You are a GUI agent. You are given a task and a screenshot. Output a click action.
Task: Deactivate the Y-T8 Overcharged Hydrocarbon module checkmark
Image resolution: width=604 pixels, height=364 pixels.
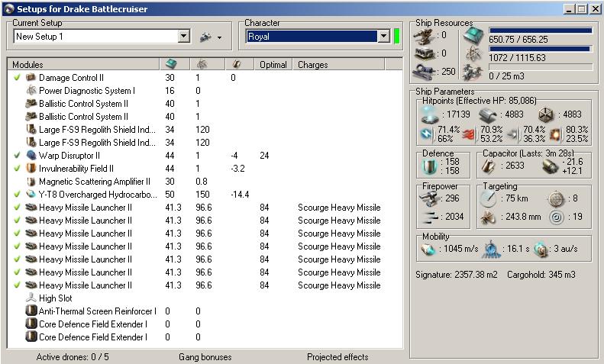click(x=17, y=195)
